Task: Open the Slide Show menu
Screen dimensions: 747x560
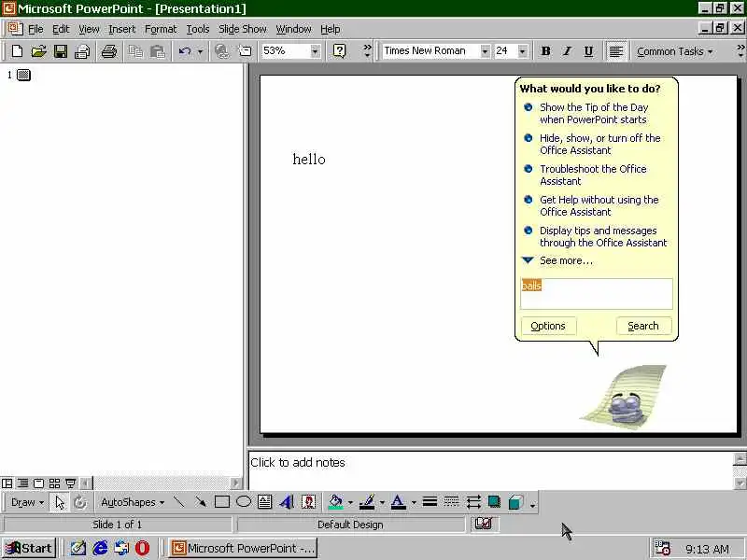Action: click(243, 29)
